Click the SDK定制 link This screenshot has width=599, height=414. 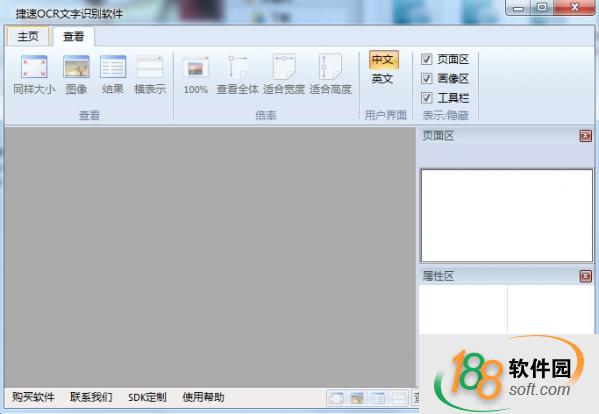147,397
